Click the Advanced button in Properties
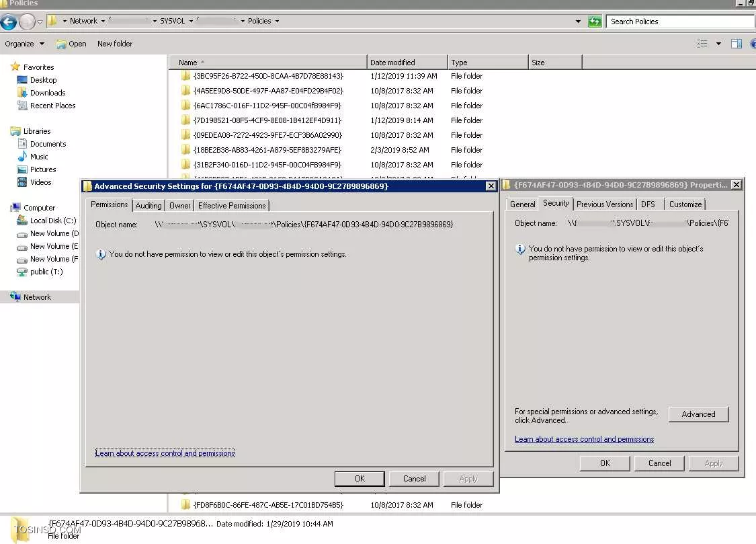Image resolution: width=756 pixels, height=544 pixels. point(698,414)
